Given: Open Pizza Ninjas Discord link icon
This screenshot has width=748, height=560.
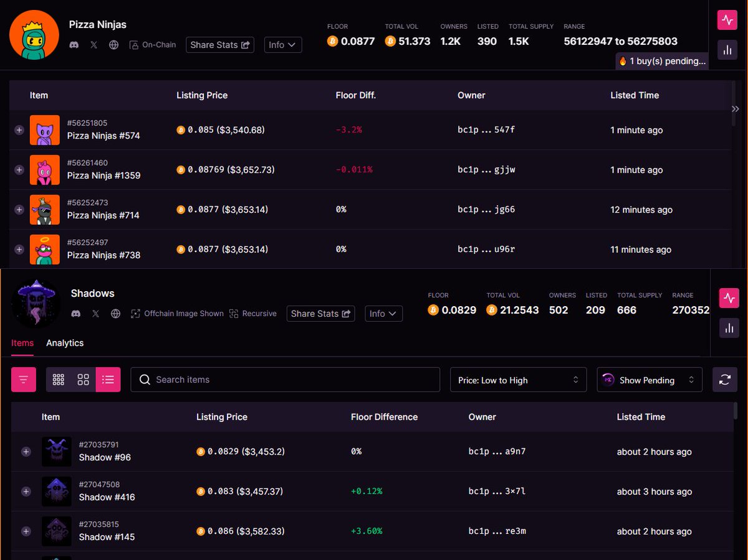Looking at the screenshot, I should tap(74, 45).
